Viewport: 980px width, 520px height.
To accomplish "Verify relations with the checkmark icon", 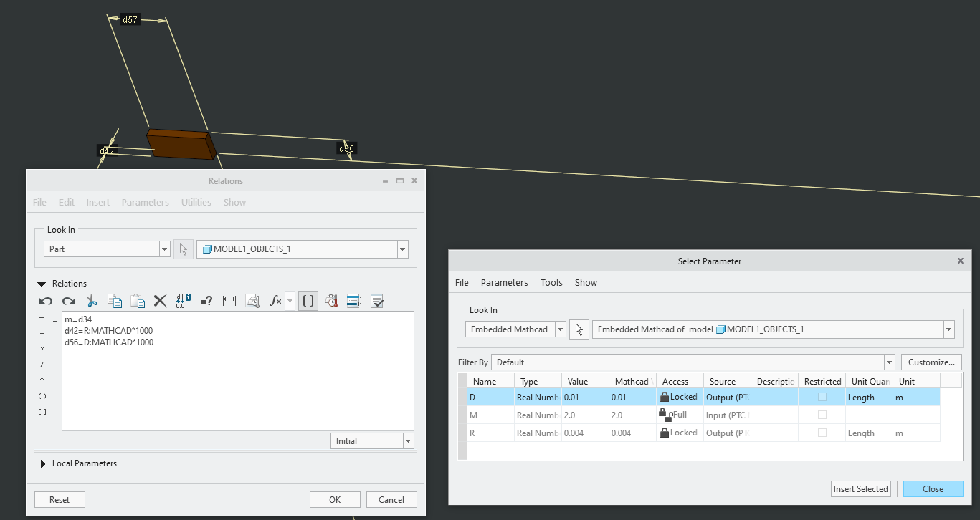I will 376,301.
